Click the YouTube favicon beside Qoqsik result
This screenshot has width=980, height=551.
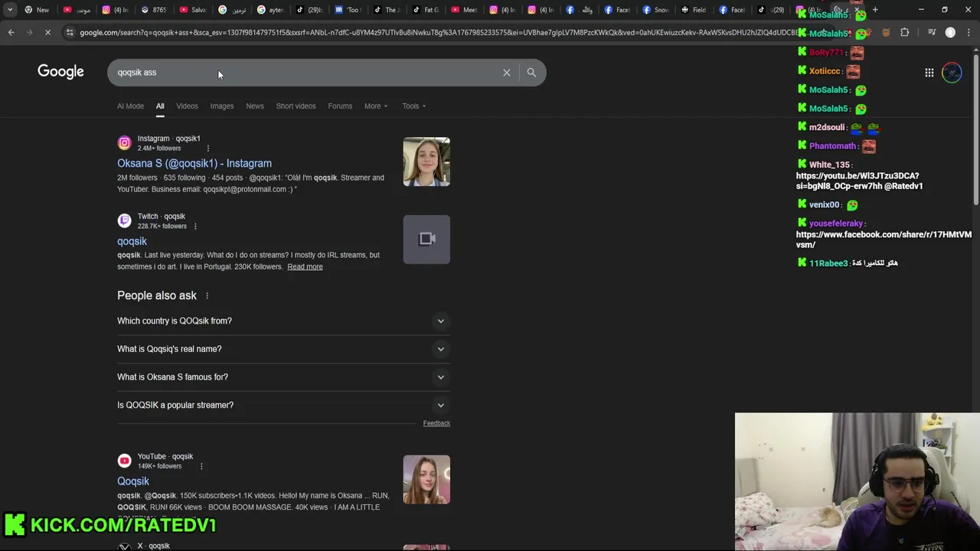124,461
